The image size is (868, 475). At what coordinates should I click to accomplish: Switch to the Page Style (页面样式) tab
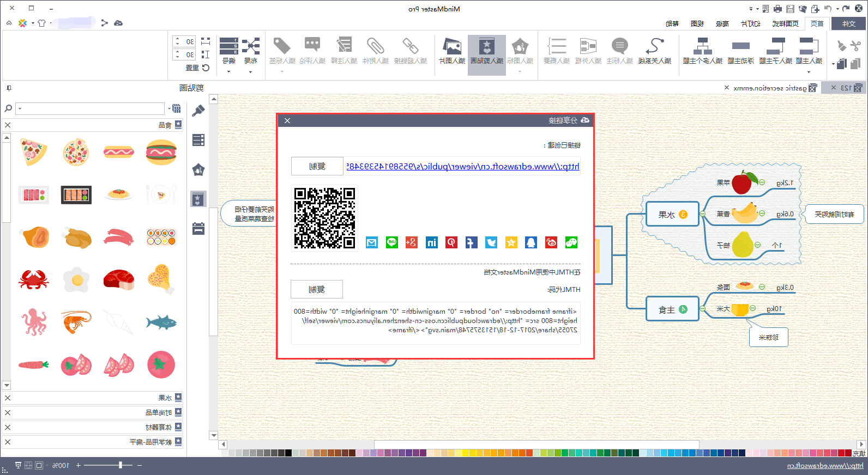[x=785, y=23]
